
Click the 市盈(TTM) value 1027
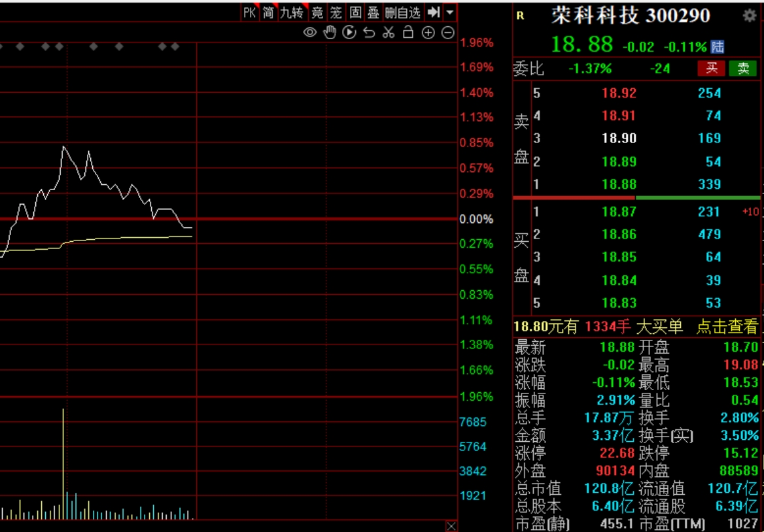coord(742,524)
